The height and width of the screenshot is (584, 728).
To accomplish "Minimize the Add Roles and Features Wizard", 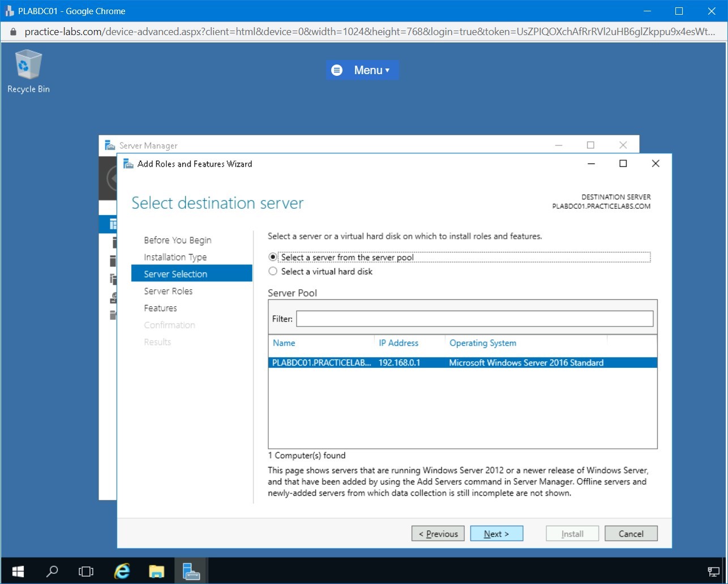I will tap(591, 164).
